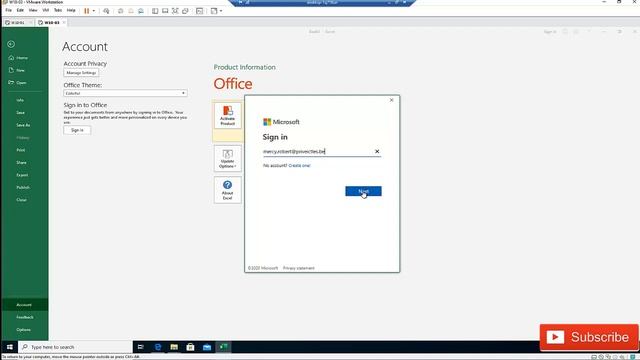640x360 pixels.
Task: Click the Activate Product button
Action: coord(227,116)
